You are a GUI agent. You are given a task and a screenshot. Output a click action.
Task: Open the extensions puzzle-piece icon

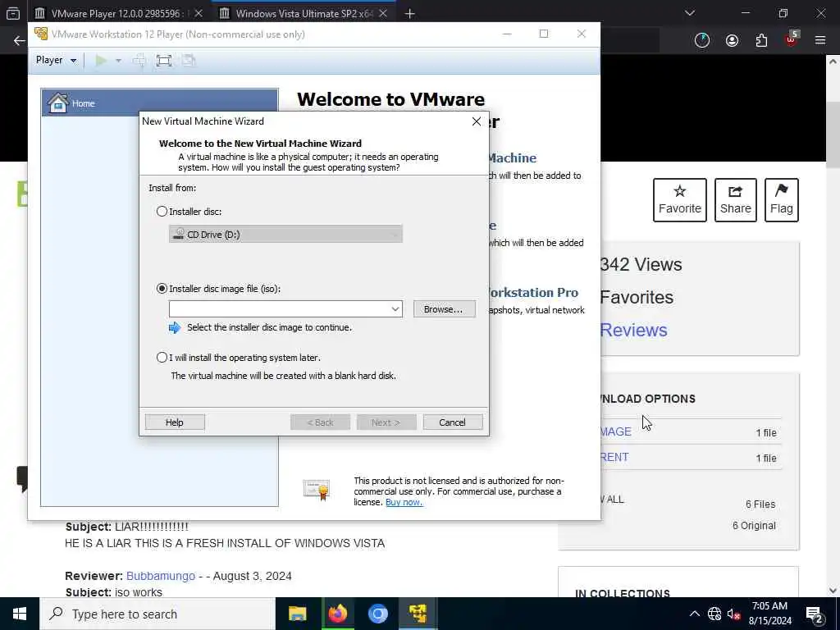pos(761,40)
